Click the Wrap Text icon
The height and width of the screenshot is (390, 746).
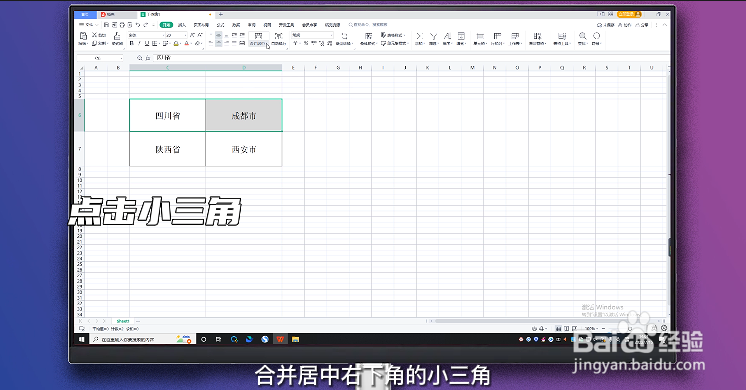[x=279, y=36]
